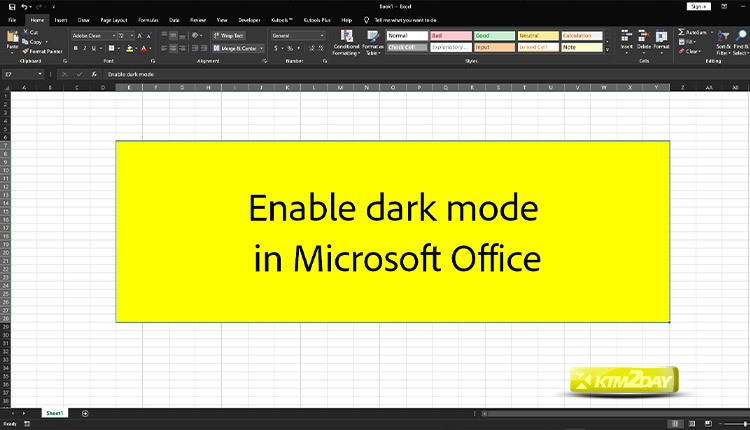
Task: Add a new sheet with plus icon
Action: tap(85, 413)
